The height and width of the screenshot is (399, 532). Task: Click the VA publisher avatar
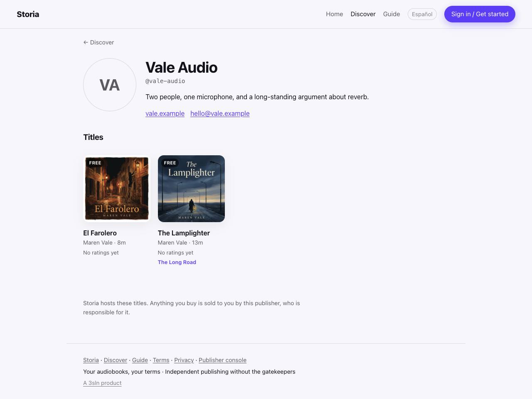pyautogui.click(x=110, y=85)
